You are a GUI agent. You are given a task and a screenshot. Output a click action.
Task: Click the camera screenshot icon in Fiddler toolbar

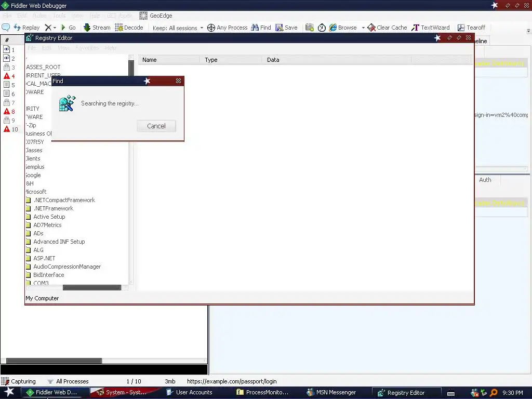click(310, 28)
